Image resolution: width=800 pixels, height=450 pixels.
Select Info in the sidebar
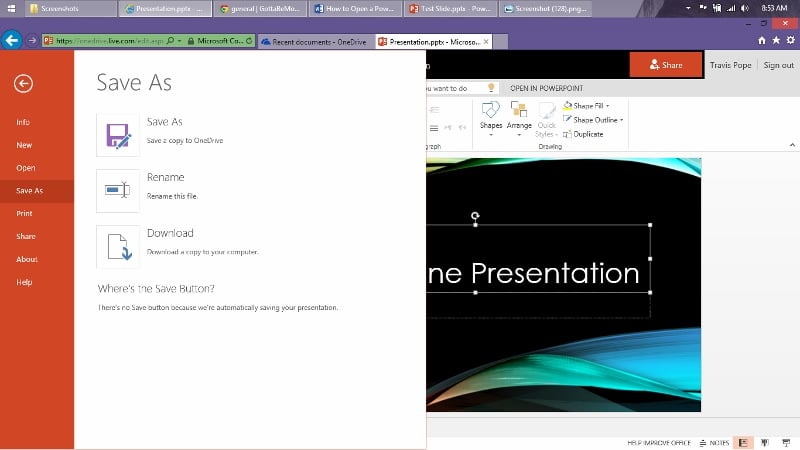coord(23,122)
